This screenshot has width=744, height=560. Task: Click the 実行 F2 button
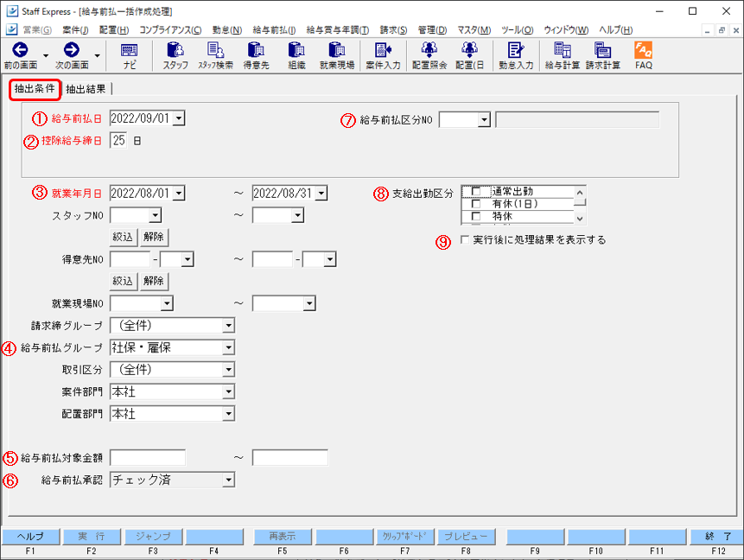[x=92, y=537]
